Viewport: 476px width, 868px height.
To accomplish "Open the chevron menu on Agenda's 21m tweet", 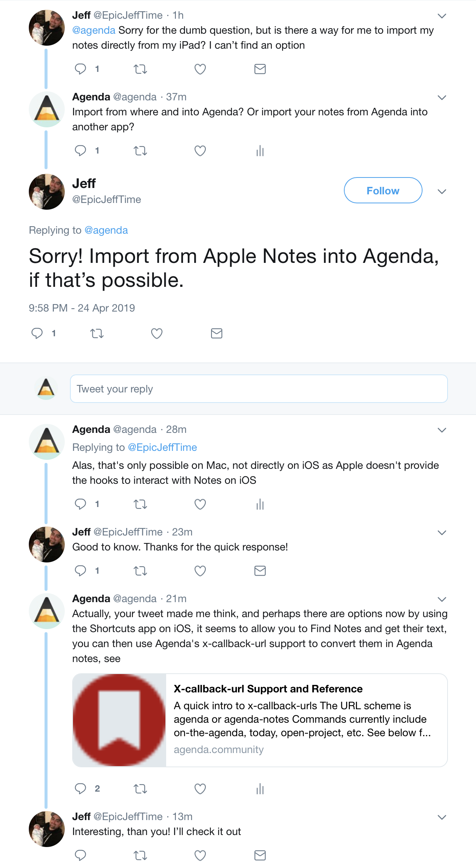I will point(442,599).
